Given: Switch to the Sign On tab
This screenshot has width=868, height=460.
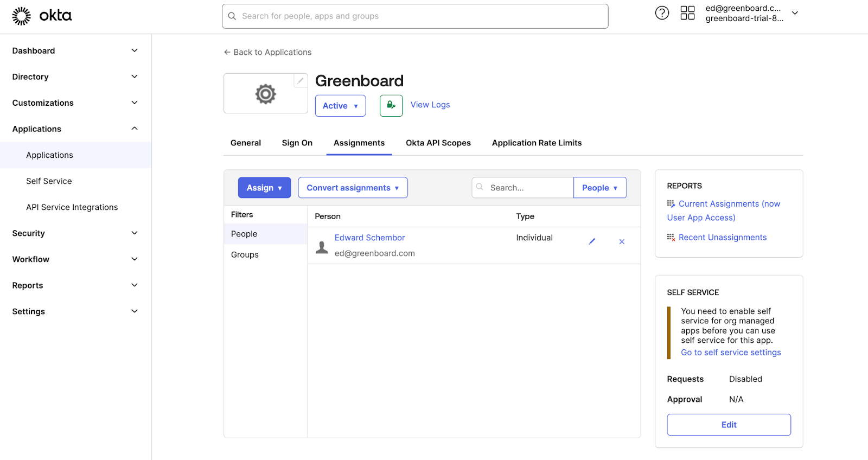Looking at the screenshot, I should 297,143.
